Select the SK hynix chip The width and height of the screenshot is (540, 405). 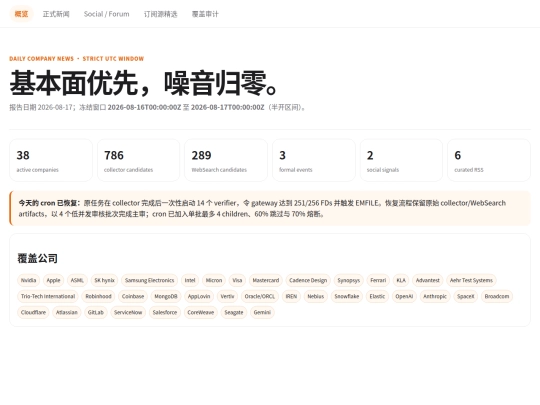[104, 280]
